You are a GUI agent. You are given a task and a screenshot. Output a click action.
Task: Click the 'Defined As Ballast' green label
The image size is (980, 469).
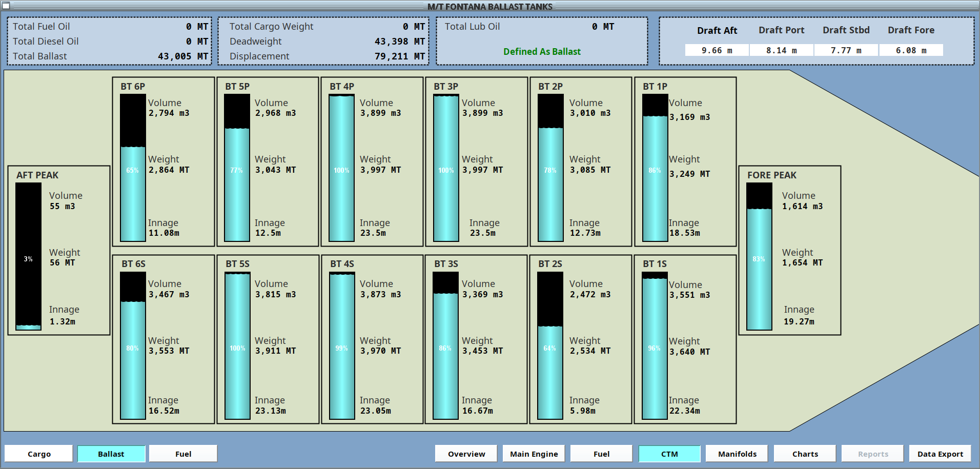click(542, 52)
